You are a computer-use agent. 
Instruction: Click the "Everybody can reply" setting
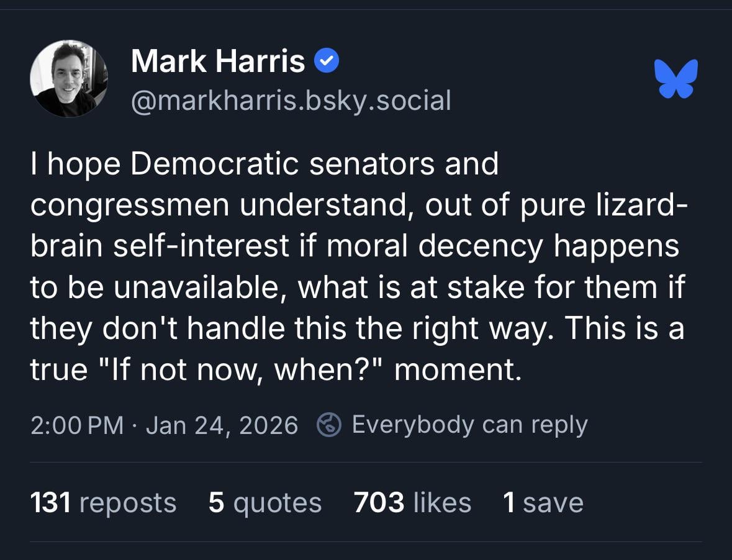pos(469,425)
